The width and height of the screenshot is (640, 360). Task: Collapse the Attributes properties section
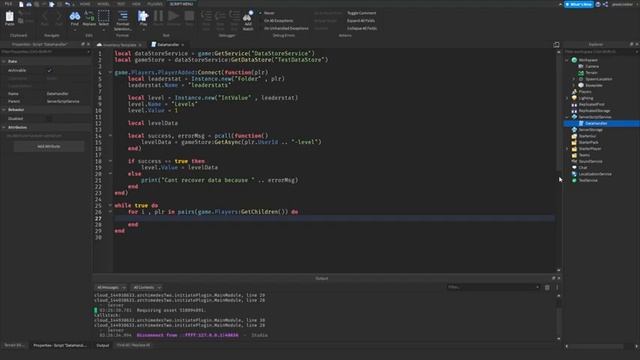pos(4,127)
